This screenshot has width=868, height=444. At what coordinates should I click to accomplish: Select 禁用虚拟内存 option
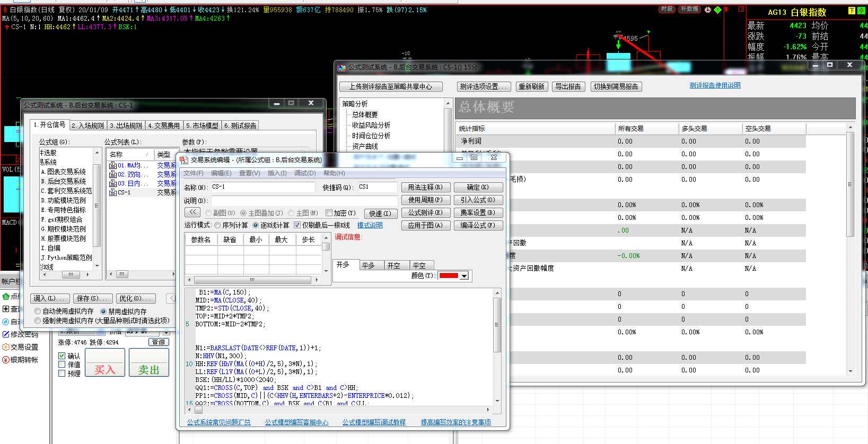click(x=103, y=312)
